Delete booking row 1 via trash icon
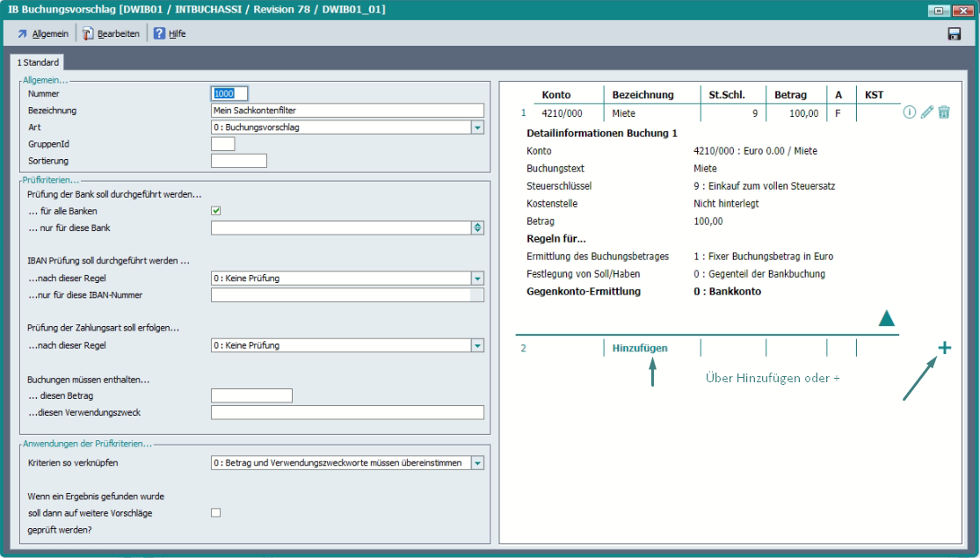 (944, 112)
